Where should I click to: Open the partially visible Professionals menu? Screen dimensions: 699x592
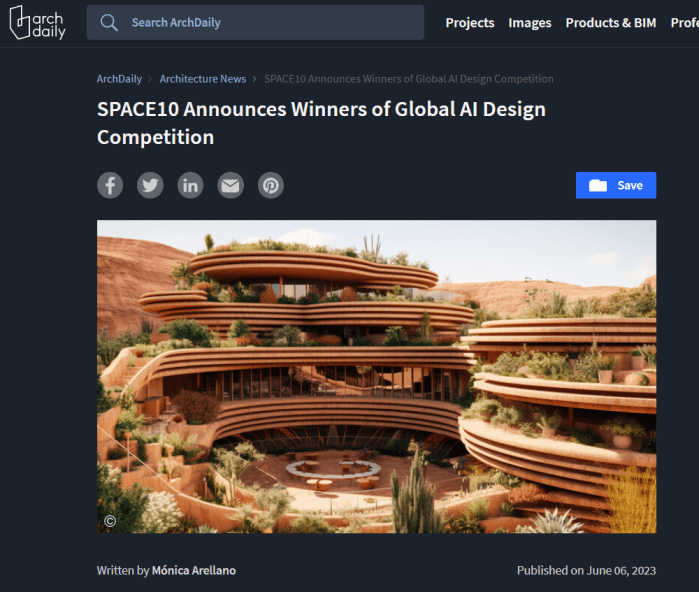pos(685,23)
